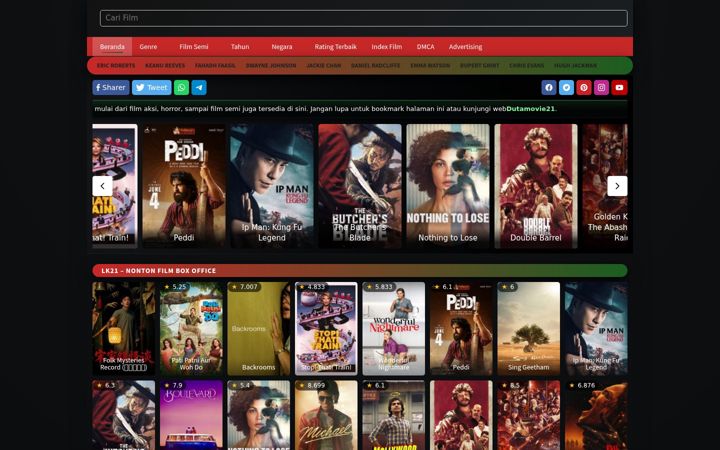Browse films by Emma Watson
The width and height of the screenshot is (720, 450).
[430, 66]
